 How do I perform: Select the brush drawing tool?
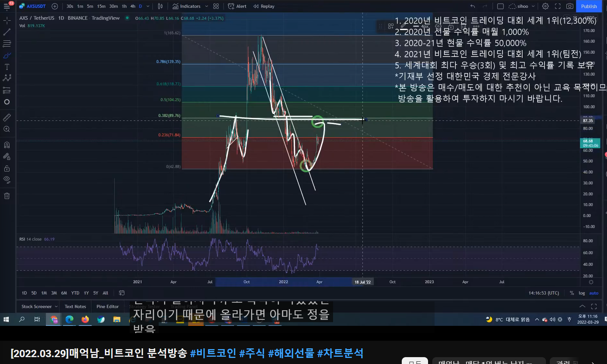(7, 55)
